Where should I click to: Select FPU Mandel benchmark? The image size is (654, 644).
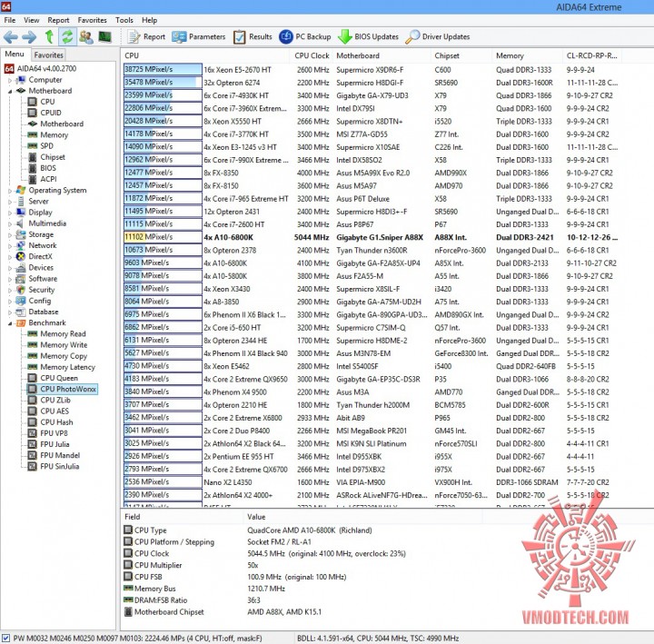click(54, 455)
